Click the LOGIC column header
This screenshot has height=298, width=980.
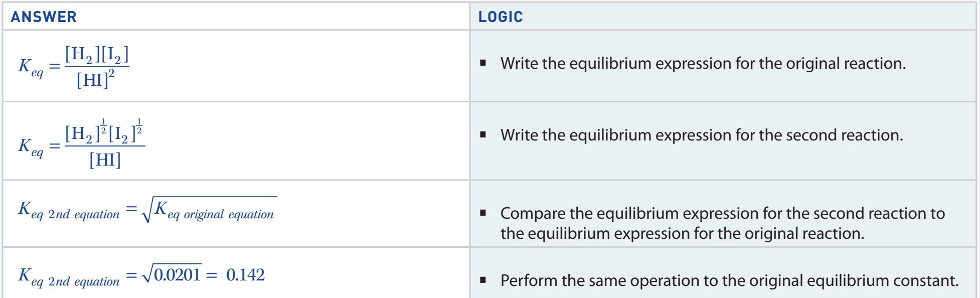pos(501,17)
